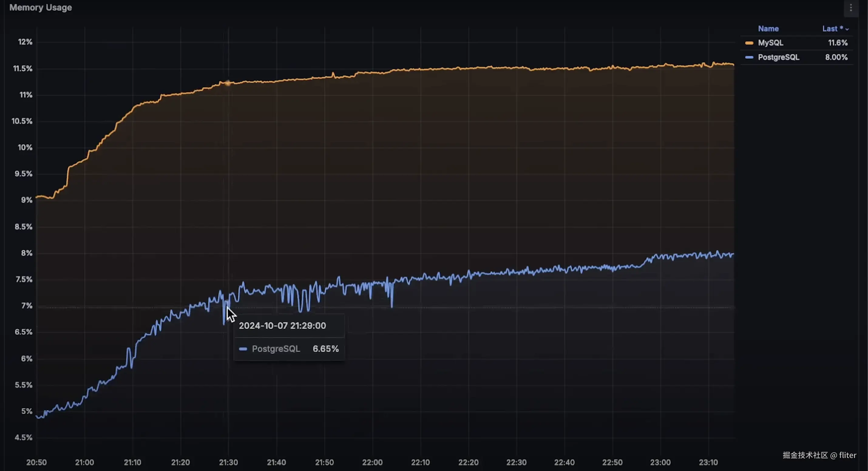Toggle PostgreSQL series via its legend label
Viewport: 868px width, 471px height.
click(x=778, y=57)
